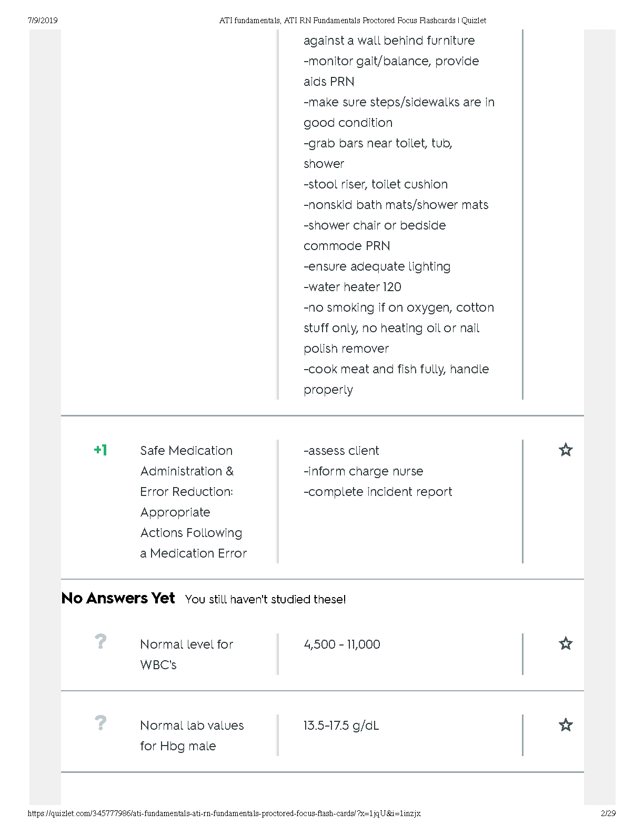Select the 4,500 - 11,000 definition

[341, 644]
